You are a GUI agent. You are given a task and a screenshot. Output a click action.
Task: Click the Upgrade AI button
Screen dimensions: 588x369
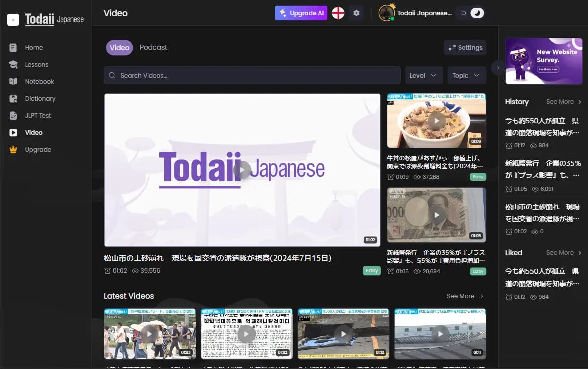tap(301, 13)
